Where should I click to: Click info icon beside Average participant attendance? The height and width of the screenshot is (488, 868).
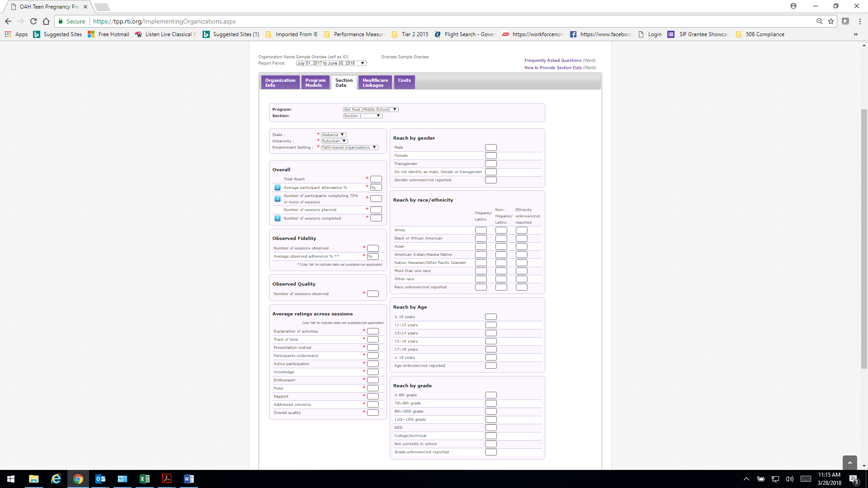pos(278,188)
